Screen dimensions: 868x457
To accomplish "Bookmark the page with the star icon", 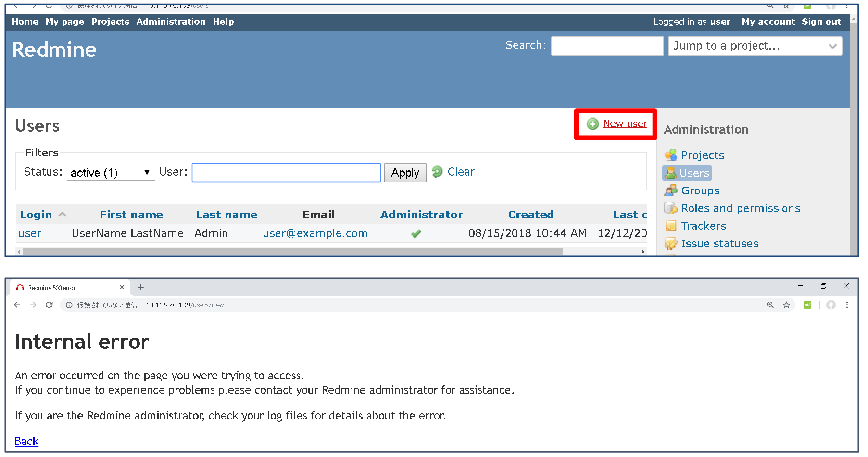I will pyautogui.click(x=787, y=305).
